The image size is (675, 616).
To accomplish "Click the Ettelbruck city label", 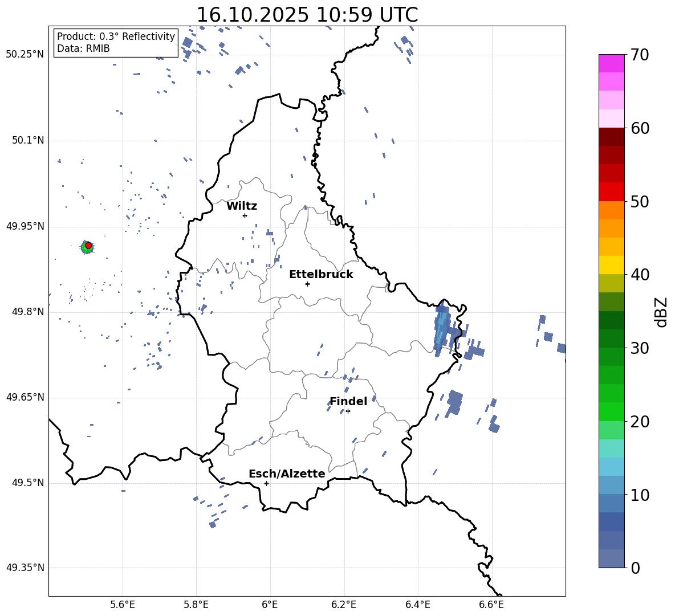I will [x=321, y=275].
